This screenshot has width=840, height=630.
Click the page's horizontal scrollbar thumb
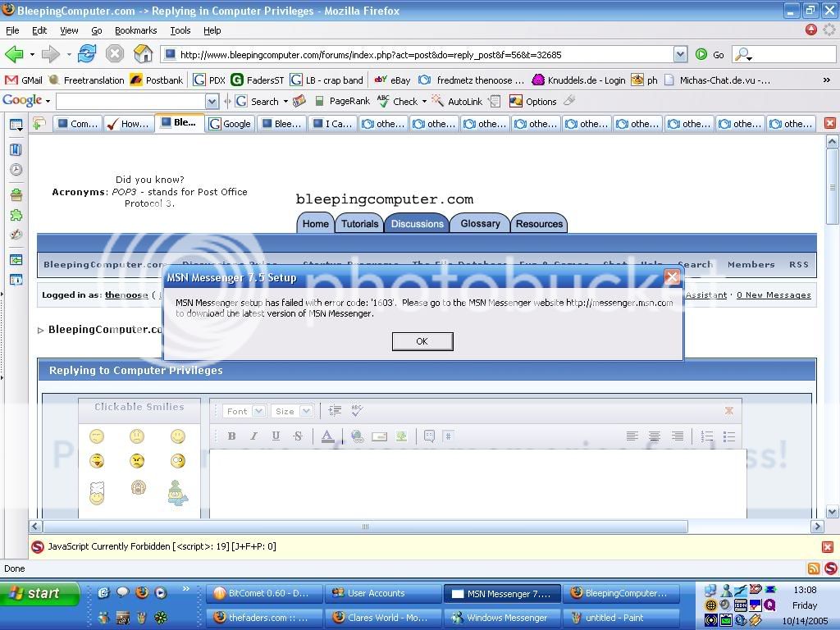pos(365,527)
